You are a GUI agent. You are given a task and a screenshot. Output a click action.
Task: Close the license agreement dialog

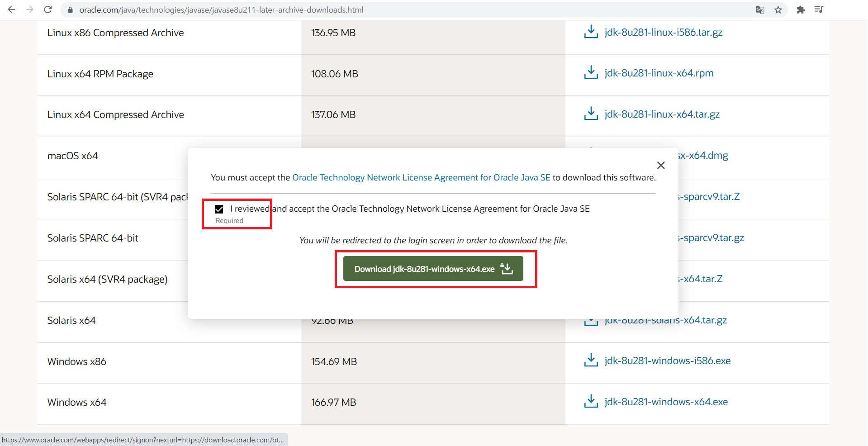[x=661, y=165]
